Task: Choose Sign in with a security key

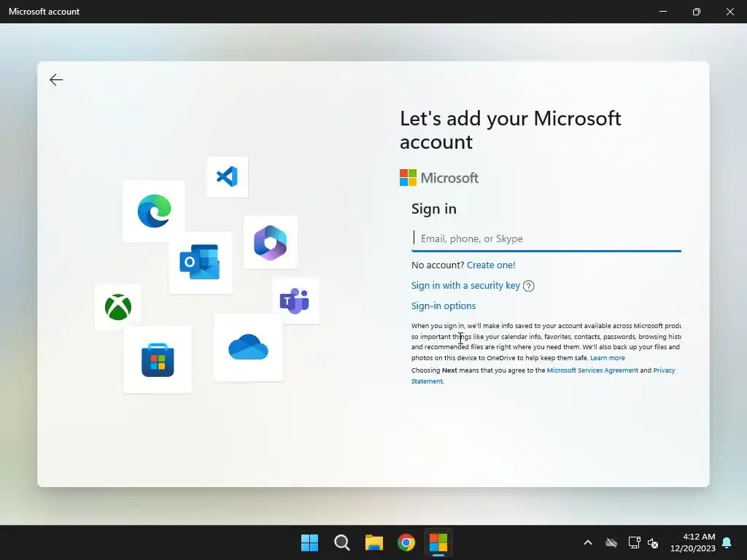Action: click(x=465, y=285)
